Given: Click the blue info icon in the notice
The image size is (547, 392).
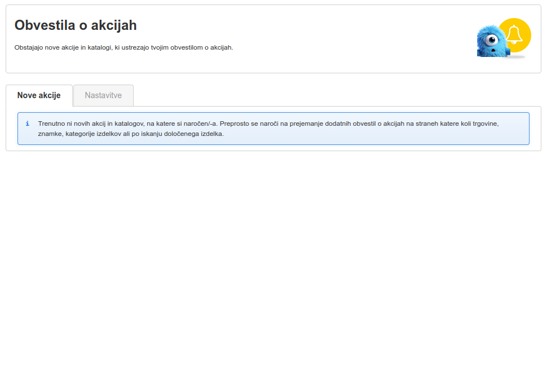Looking at the screenshot, I should pos(28,124).
